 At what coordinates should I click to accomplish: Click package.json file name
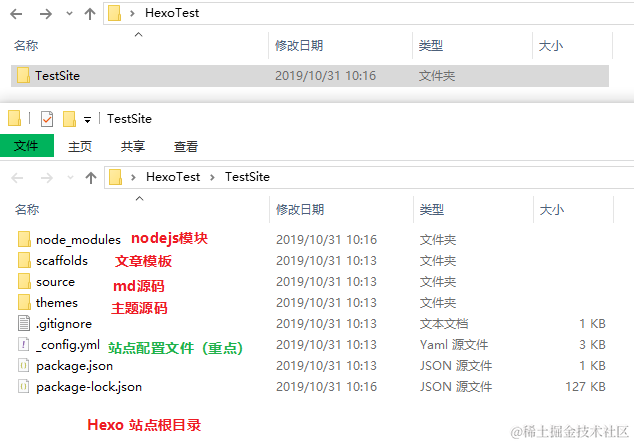point(74,366)
